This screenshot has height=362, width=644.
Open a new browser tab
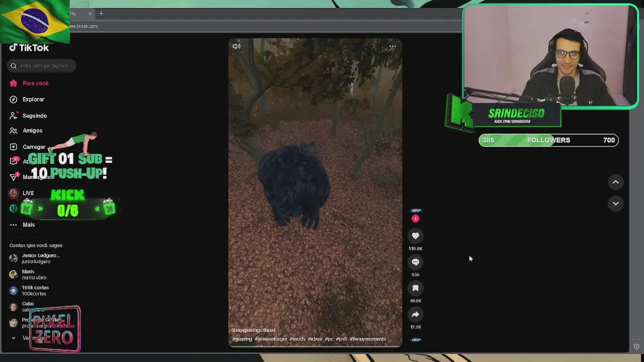(101, 14)
